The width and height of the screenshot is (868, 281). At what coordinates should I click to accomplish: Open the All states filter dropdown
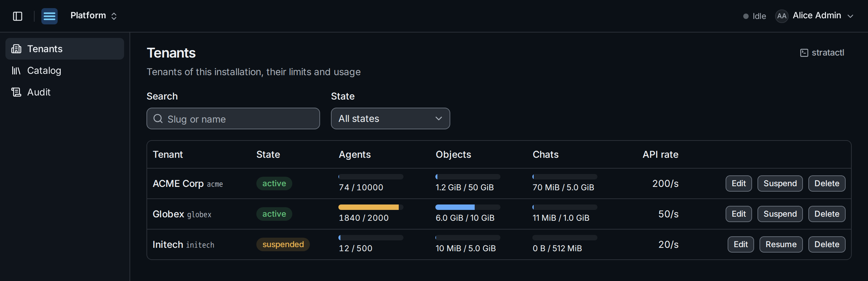[x=390, y=118]
